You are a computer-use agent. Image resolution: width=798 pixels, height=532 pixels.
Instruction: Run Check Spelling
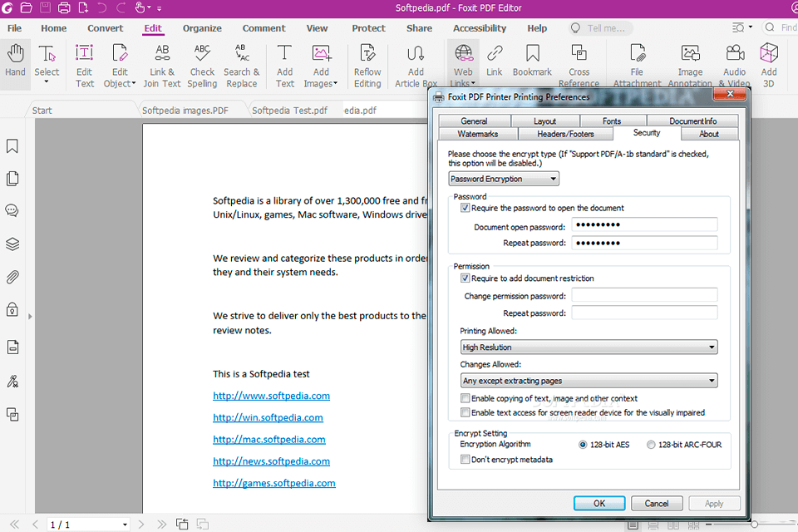pos(202,66)
